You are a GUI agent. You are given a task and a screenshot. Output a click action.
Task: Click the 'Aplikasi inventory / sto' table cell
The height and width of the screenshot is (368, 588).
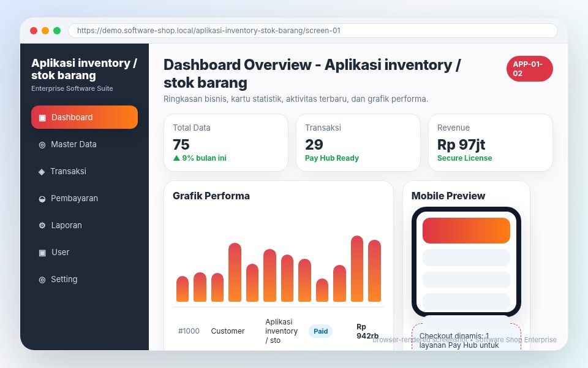coord(281,331)
